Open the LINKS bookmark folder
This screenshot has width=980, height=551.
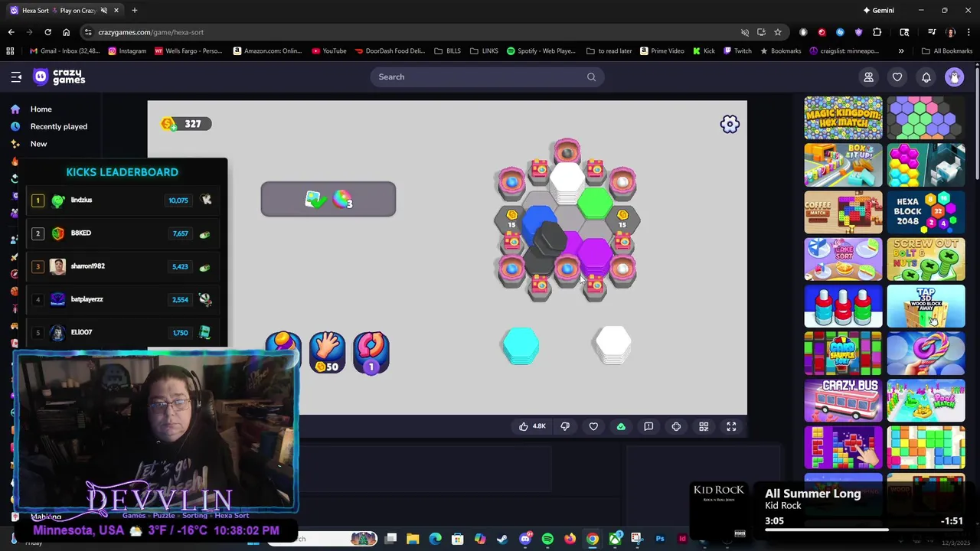pos(484,51)
